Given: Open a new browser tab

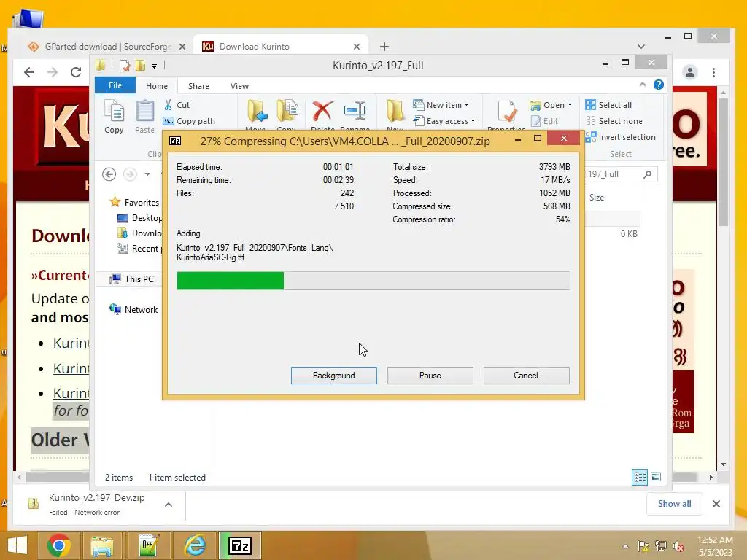Looking at the screenshot, I should click(x=384, y=47).
